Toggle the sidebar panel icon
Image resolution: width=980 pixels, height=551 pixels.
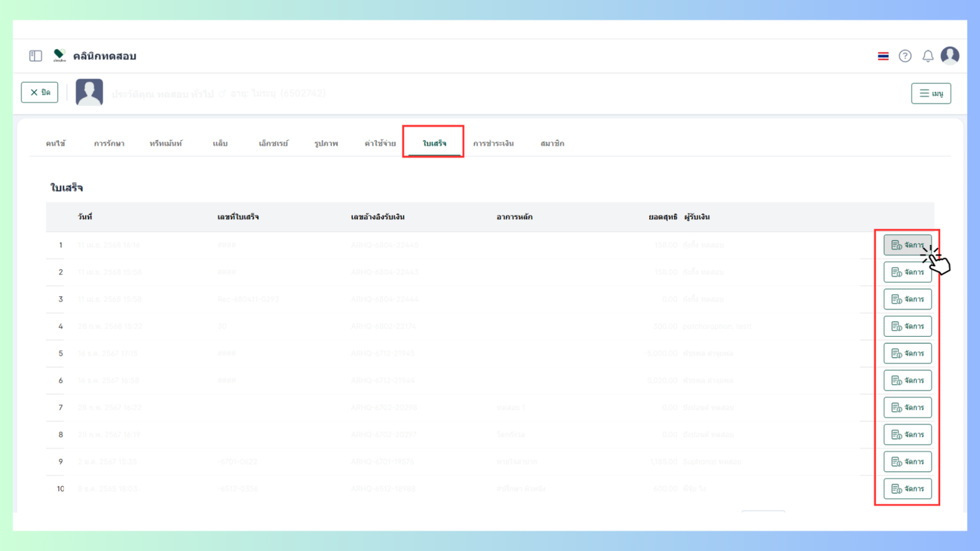click(x=36, y=56)
